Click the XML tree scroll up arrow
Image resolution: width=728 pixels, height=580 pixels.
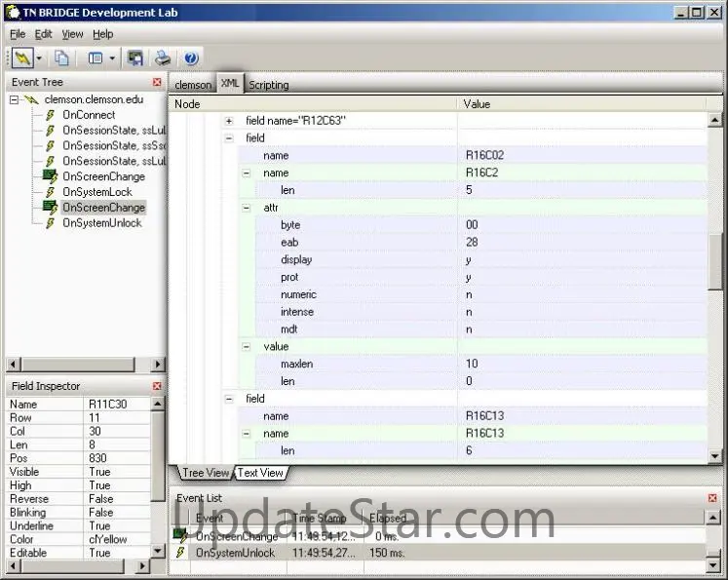tap(714, 120)
